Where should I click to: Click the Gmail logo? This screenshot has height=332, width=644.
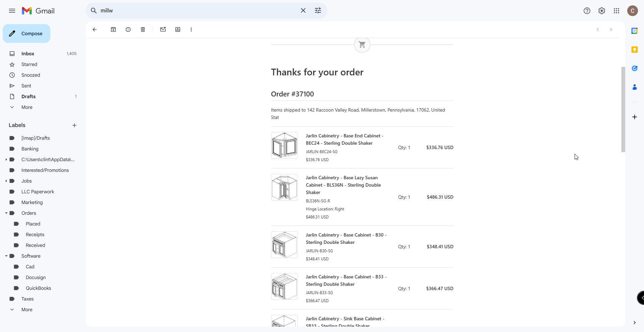point(38,11)
